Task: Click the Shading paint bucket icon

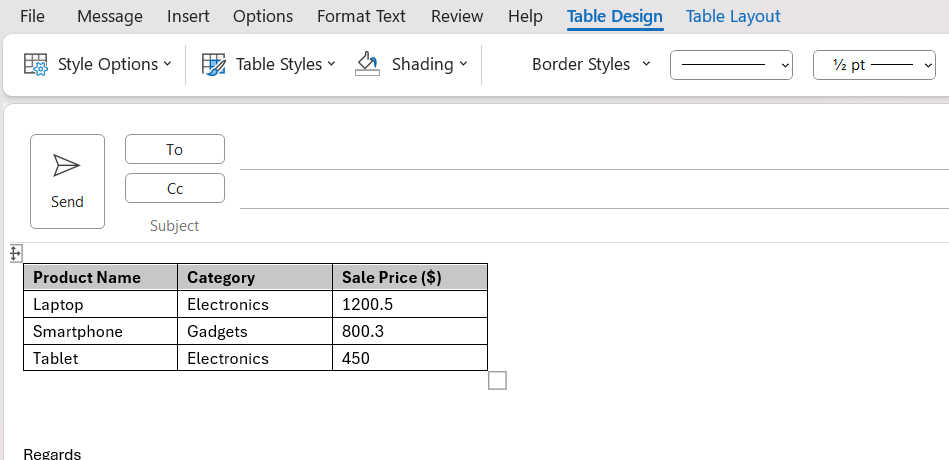Action: pos(367,64)
